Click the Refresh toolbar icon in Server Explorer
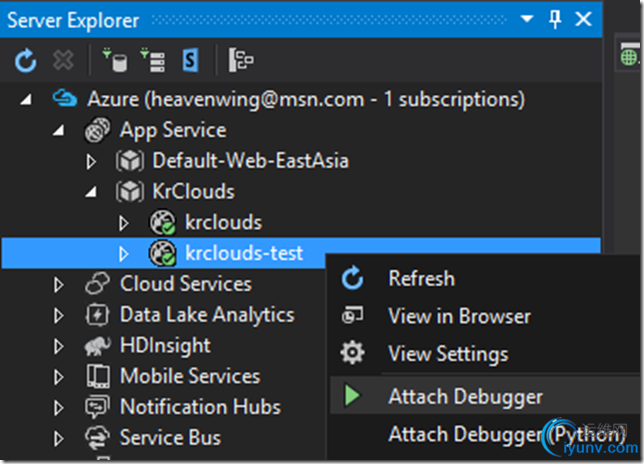644x464 pixels. (x=25, y=60)
